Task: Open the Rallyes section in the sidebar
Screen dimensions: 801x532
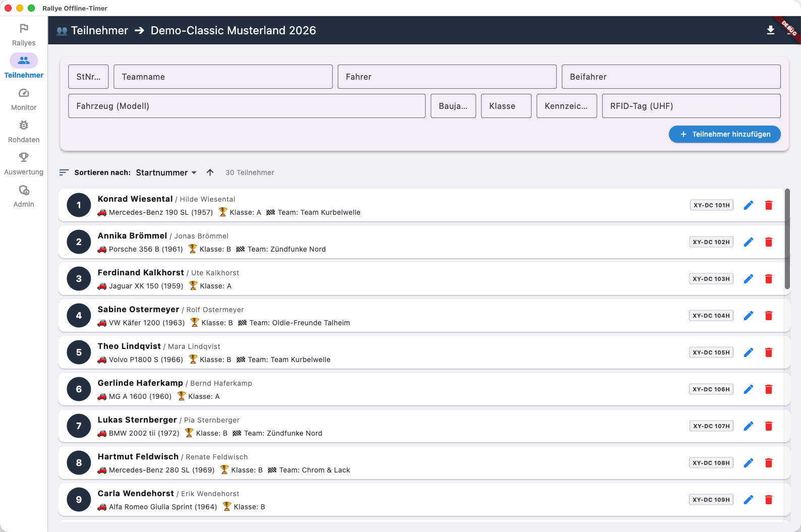Action: click(x=24, y=35)
